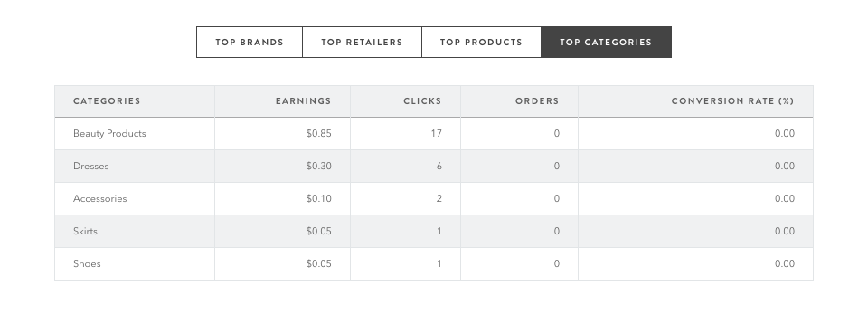
Task: Click the Accessories clicks value 2
Action: coord(439,198)
